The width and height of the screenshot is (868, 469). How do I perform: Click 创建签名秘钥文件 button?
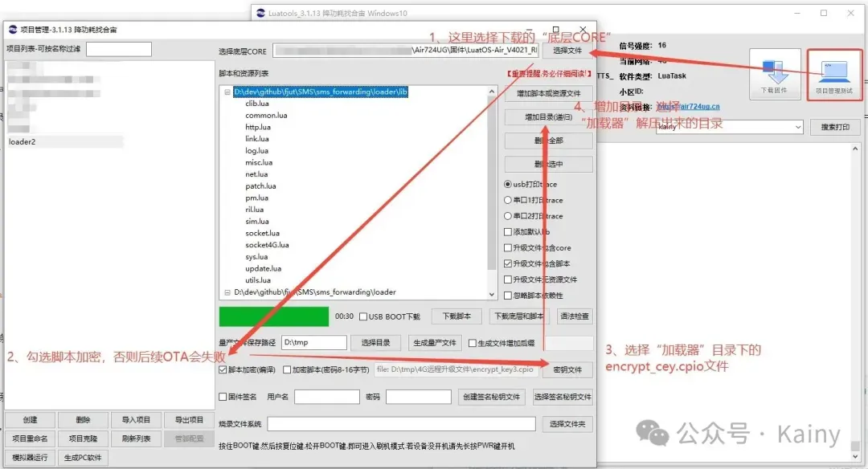coord(492,397)
